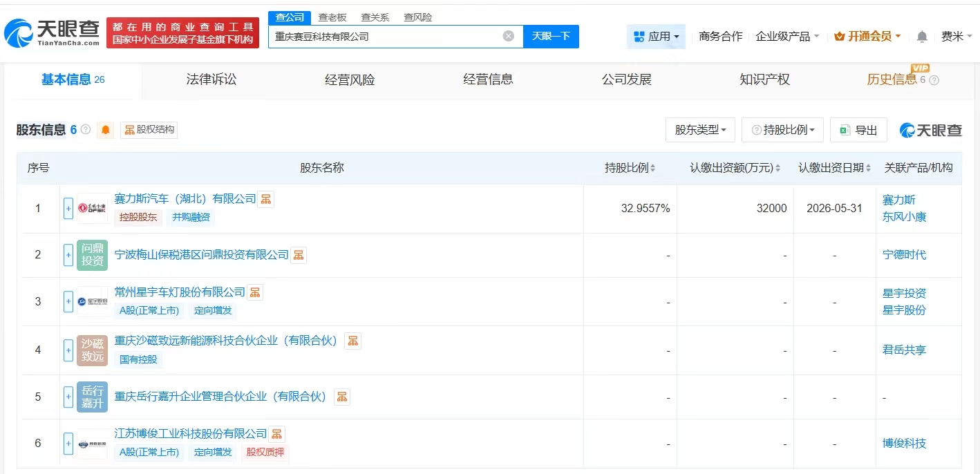Click the 问鼎投资 green logo tile
Screen dimensions: 980x474
(x=93, y=255)
